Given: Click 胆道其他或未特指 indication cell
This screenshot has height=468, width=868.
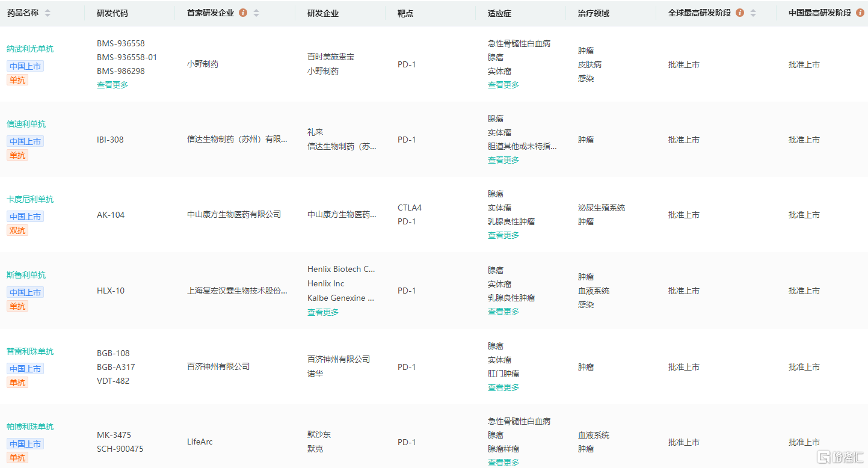Looking at the screenshot, I should (522, 146).
